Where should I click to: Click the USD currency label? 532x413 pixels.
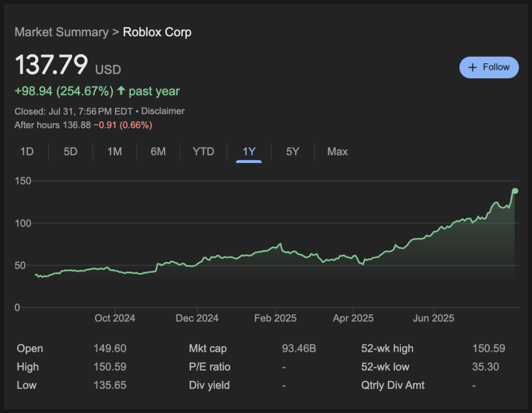point(108,69)
